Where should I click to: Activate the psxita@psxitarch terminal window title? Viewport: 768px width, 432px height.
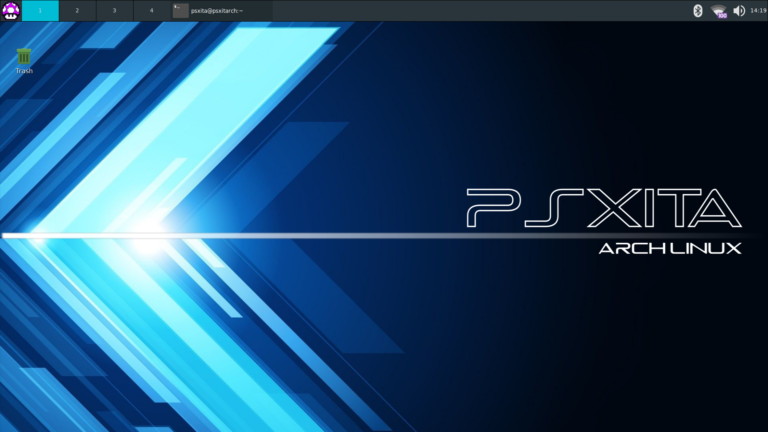tap(218, 10)
